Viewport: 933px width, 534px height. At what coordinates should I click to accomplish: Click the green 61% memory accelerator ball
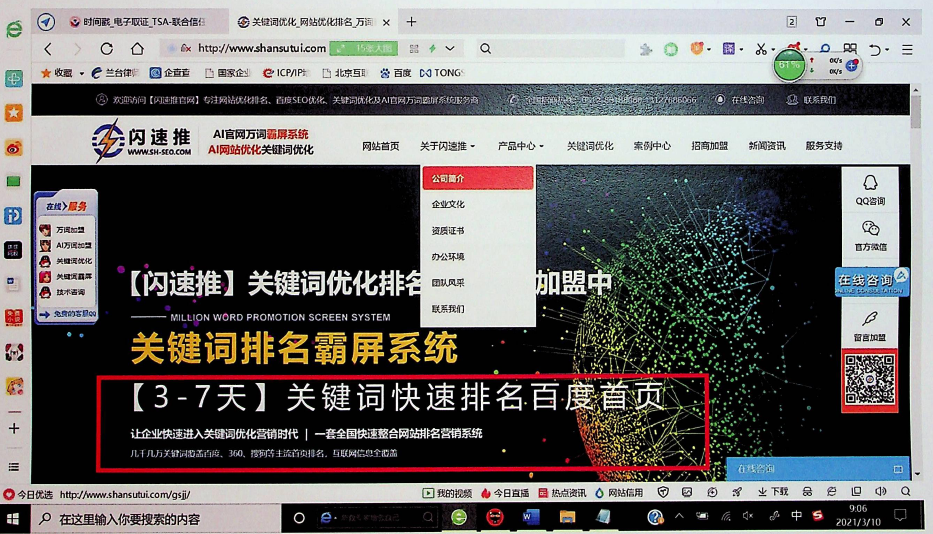click(x=789, y=65)
